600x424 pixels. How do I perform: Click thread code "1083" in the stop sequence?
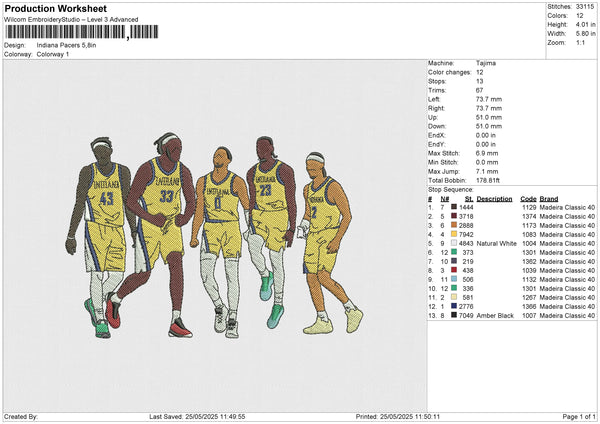(529, 234)
